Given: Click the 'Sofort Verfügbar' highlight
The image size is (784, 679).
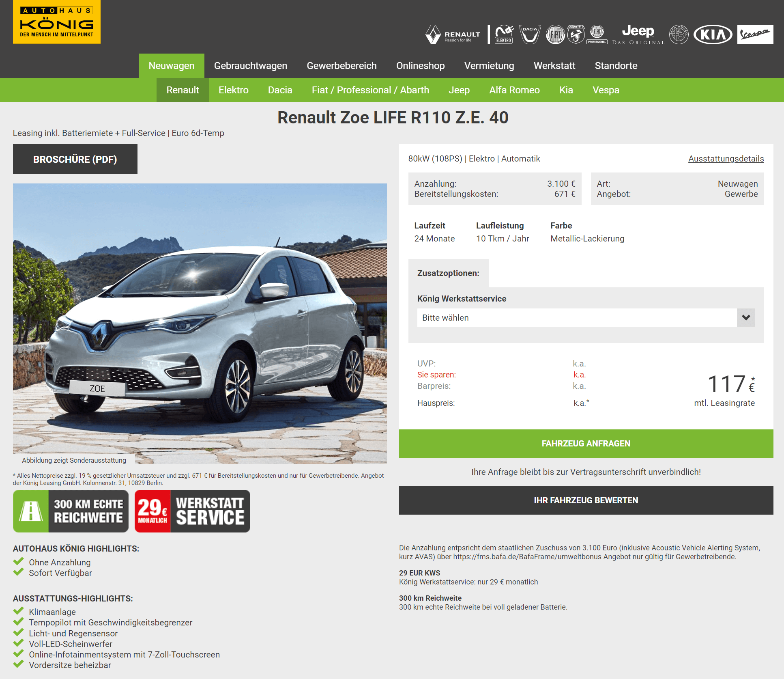Looking at the screenshot, I should [60, 573].
